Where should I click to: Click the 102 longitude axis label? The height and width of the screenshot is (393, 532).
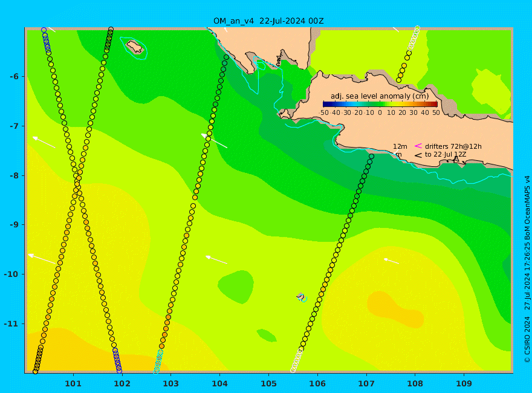click(122, 383)
